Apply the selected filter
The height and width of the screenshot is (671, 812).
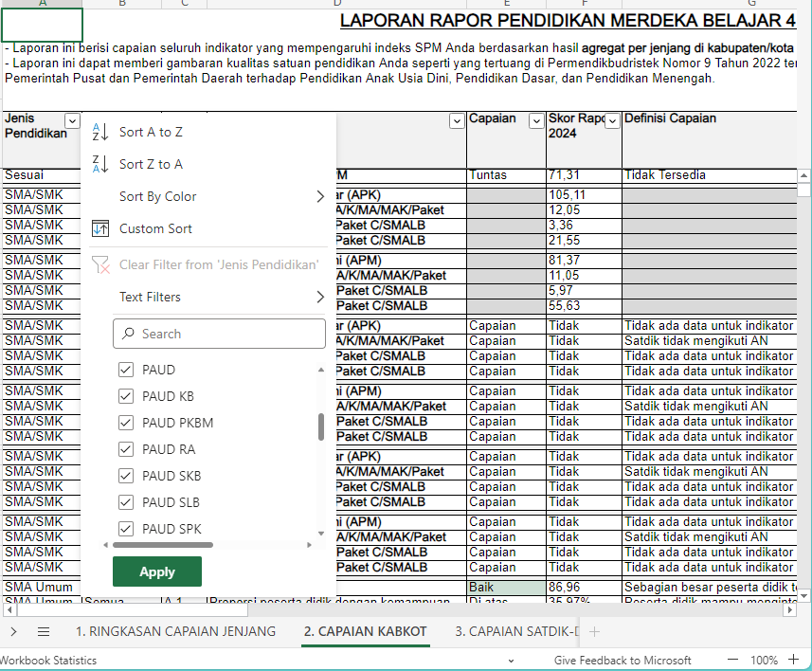pos(157,571)
